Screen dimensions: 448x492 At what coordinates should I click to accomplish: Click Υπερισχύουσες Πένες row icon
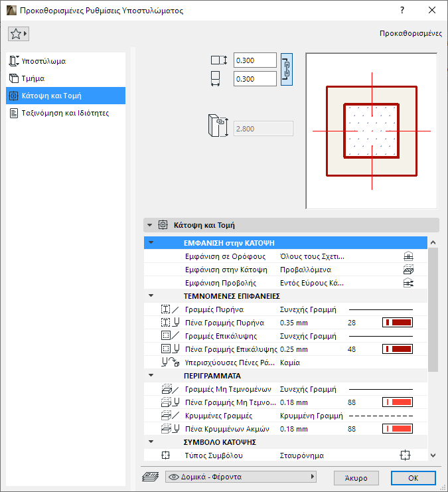coord(170,363)
